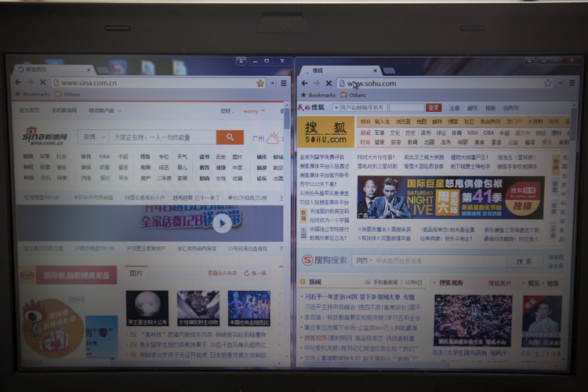Click the yellow 搜狐 SOHU.com logo
The image size is (588, 392).
tap(325, 132)
